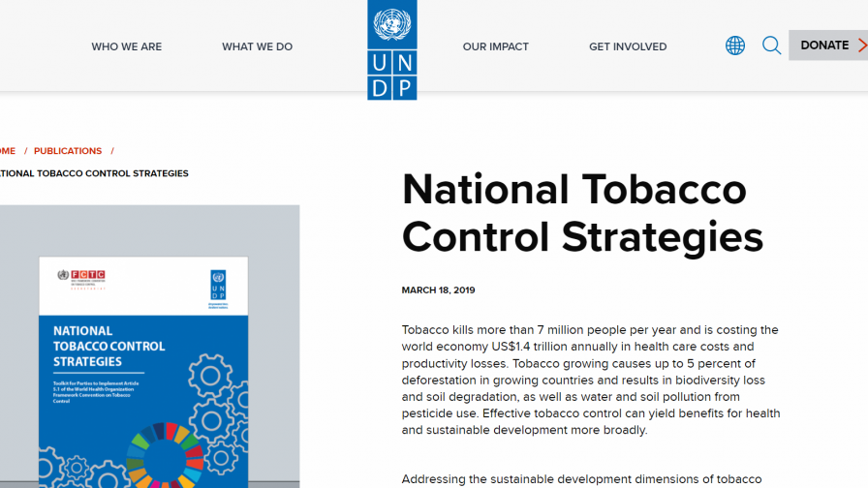This screenshot has width=868, height=488.
Task: Click the FCTC logo on the cover
Action: (x=81, y=279)
